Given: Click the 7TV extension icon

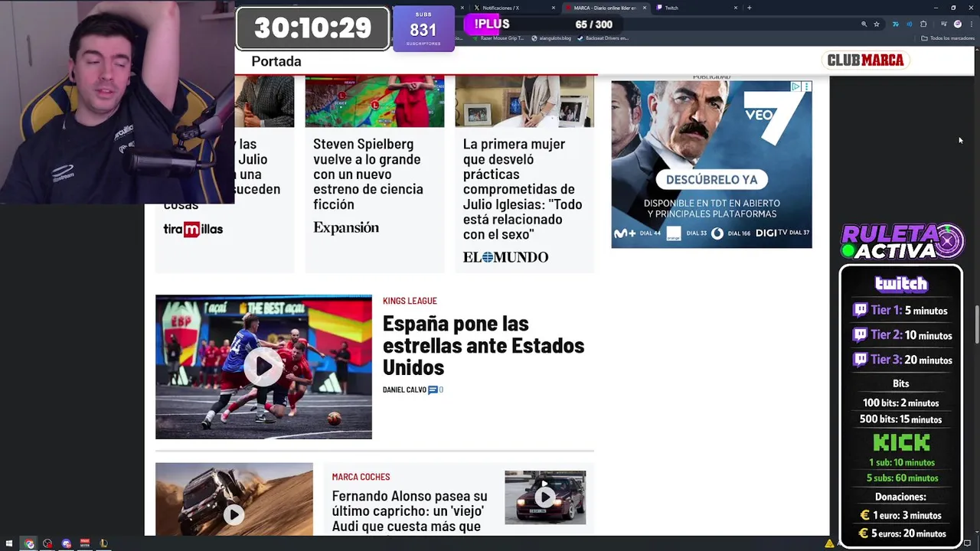Looking at the screenshot, I should [x=896, y=24].
